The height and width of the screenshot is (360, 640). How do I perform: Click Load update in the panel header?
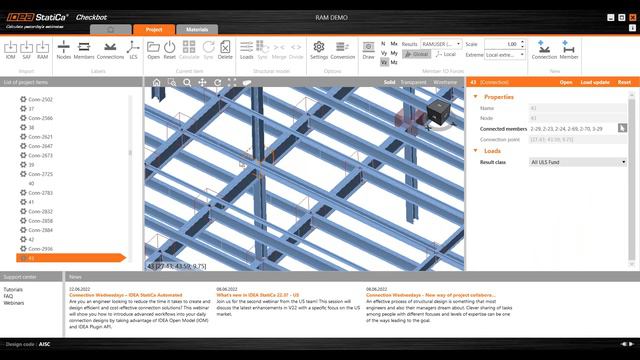click(595, 82)
